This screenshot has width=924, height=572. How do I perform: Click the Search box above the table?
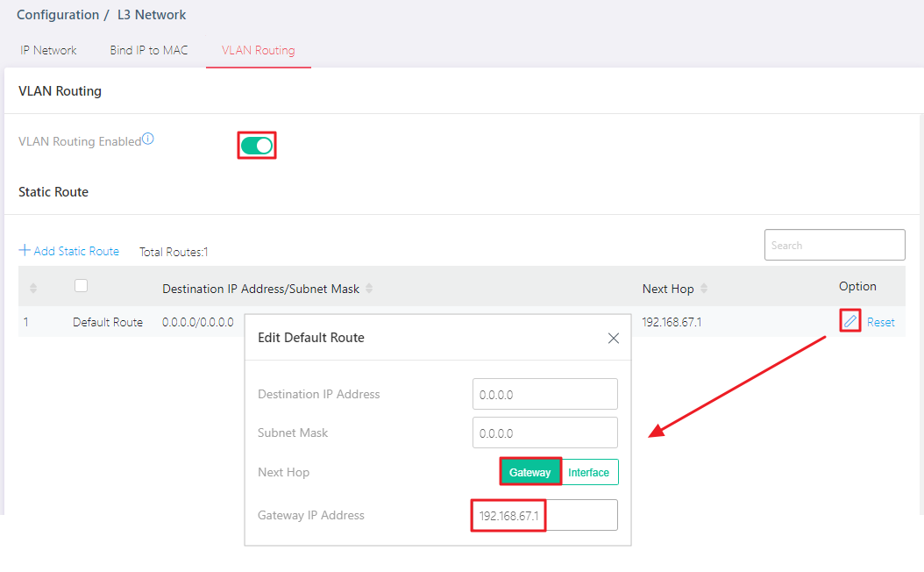(834, 245)
